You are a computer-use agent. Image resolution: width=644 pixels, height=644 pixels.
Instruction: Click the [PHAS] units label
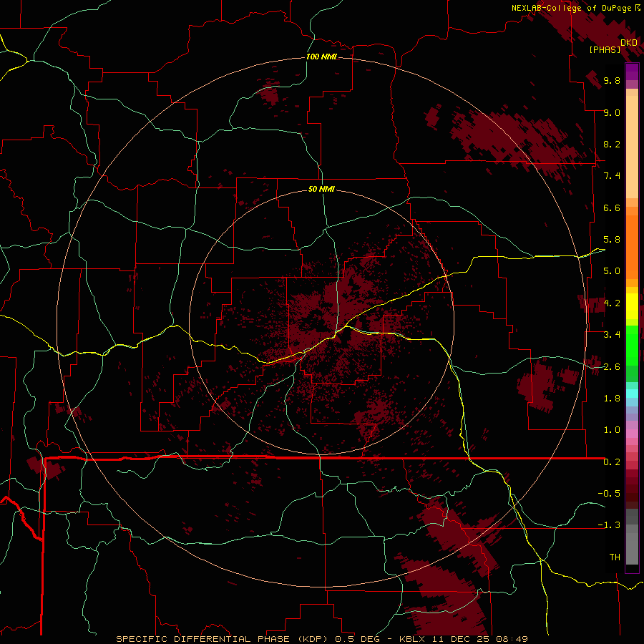pyautogui.click(x=605, y=50)
